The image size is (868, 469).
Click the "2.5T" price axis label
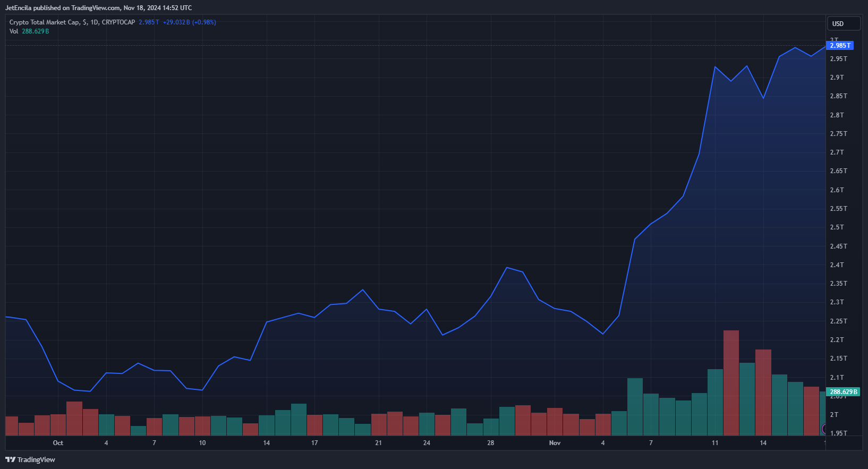pyautogui.click(x=837, y=227)
